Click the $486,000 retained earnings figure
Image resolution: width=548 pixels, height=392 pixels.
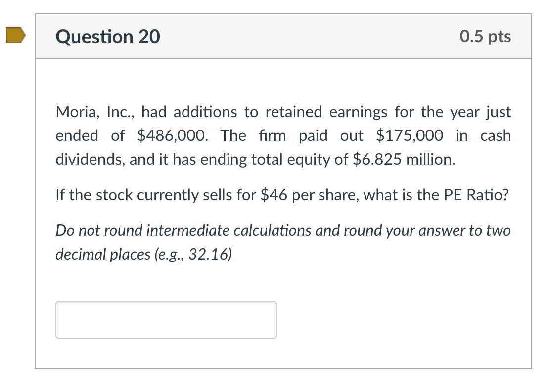(172, 135)
